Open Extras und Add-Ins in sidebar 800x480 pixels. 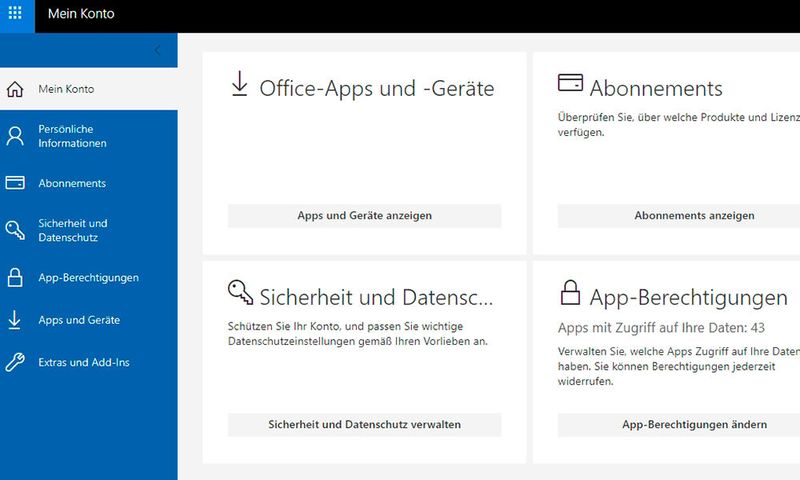tap(89, 362)
